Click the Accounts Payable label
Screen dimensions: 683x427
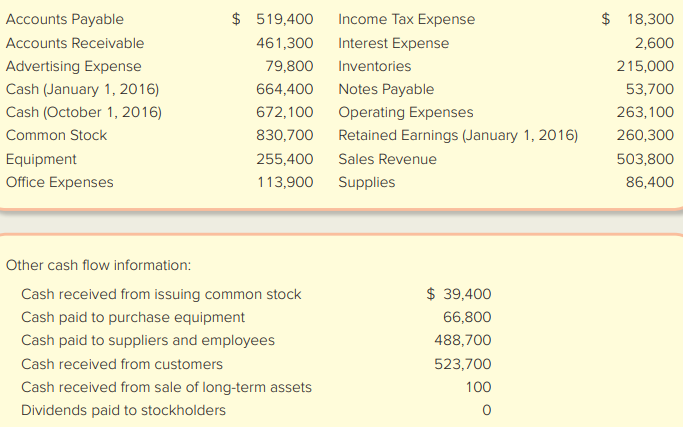[65, 19]
